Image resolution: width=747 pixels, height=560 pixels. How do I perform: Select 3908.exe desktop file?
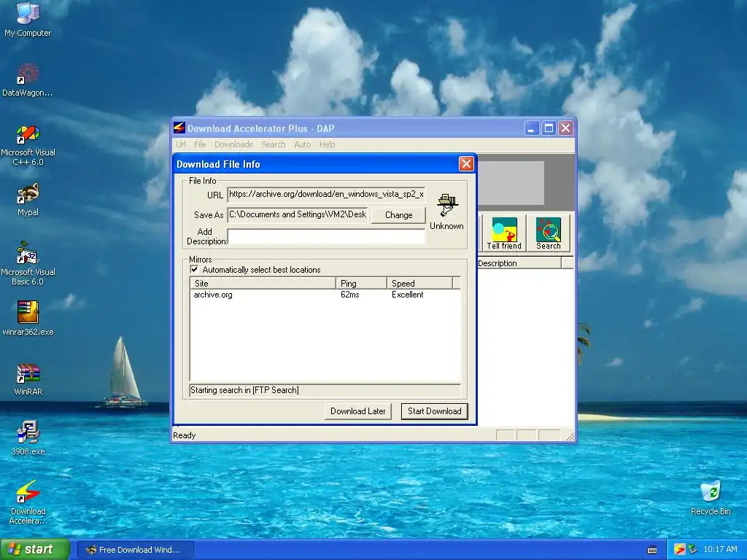pyautogui.click(x=28, y=438)
